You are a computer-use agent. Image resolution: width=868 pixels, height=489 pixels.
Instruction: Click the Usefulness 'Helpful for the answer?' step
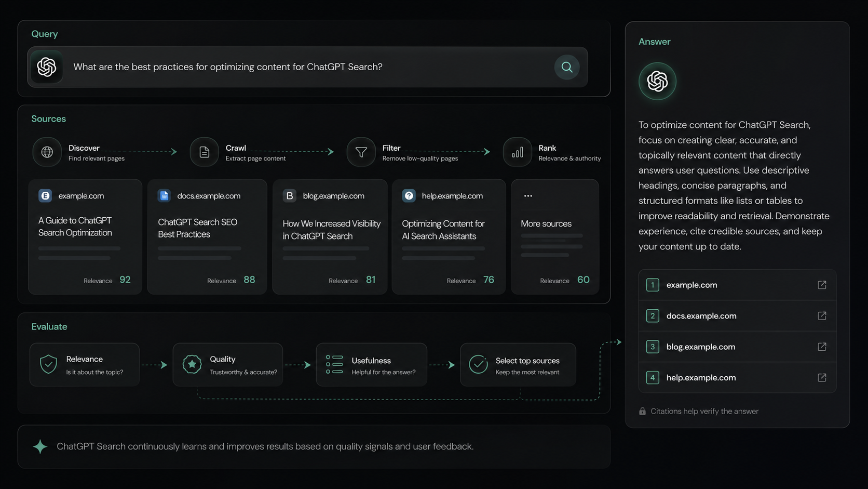coord(371,364)
